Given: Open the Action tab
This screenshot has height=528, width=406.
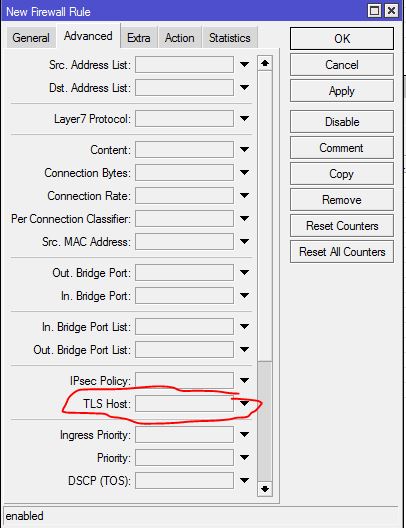Looking at the screenshot, I should [179, 38].
